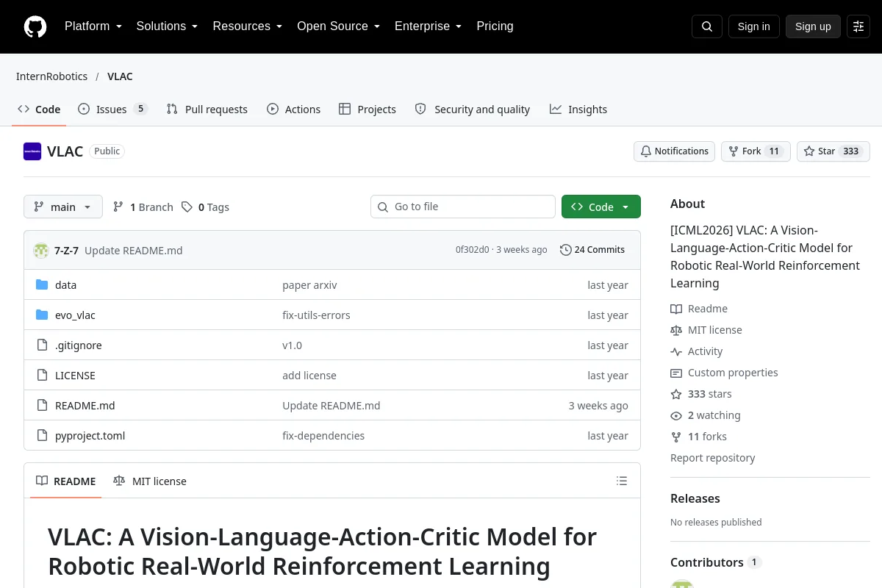Image resolution: width=882 pixels, height=588 pixels.
Task: View the 24 Commits history link
Action: [592, 250]
